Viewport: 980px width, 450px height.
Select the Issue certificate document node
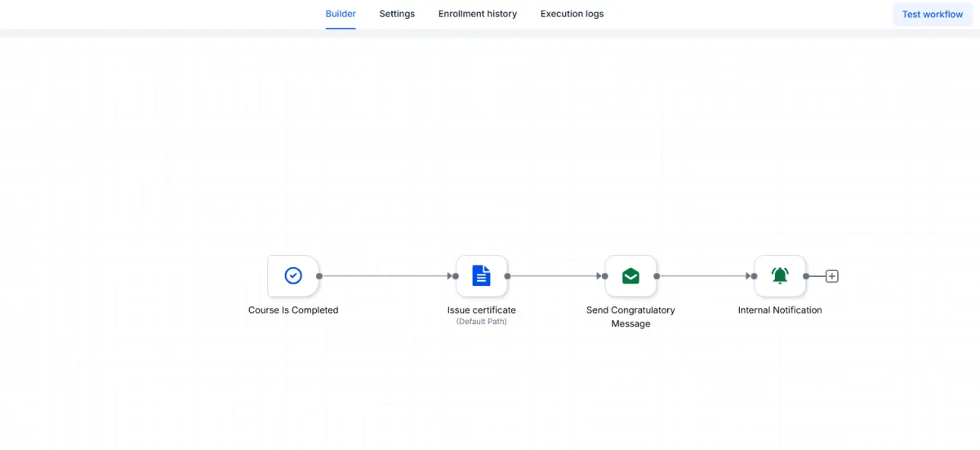click(x=482, y=276)
